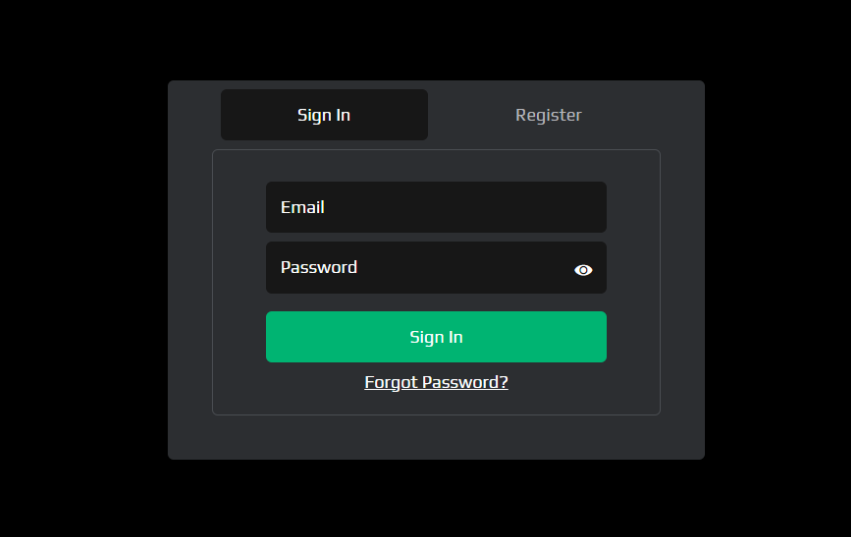Reveal hidden password characters via eye icon
This screenshot has width=851, height=537.
(583, 270)
